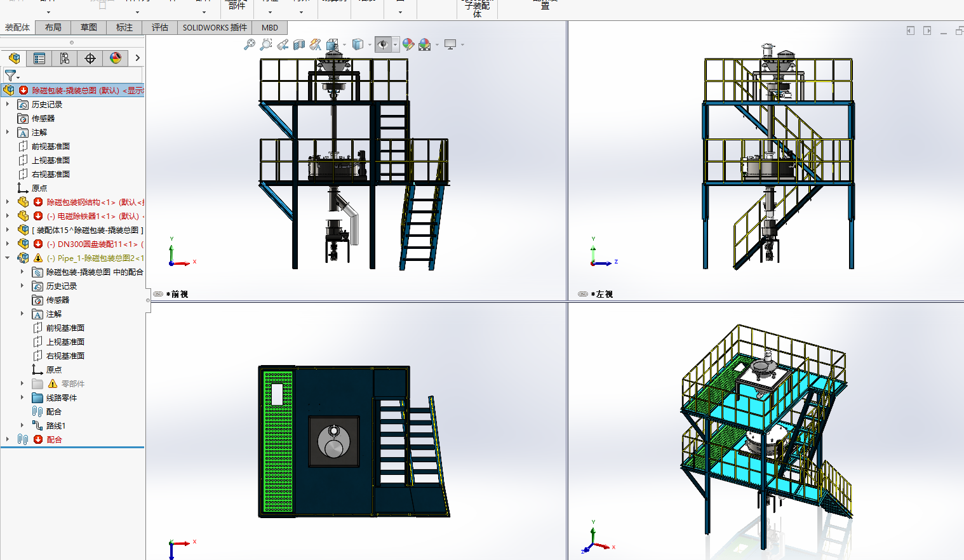Click the error icon on DN300圆盘装配11
Screen dimensions: 964x560
pos(38,244)
